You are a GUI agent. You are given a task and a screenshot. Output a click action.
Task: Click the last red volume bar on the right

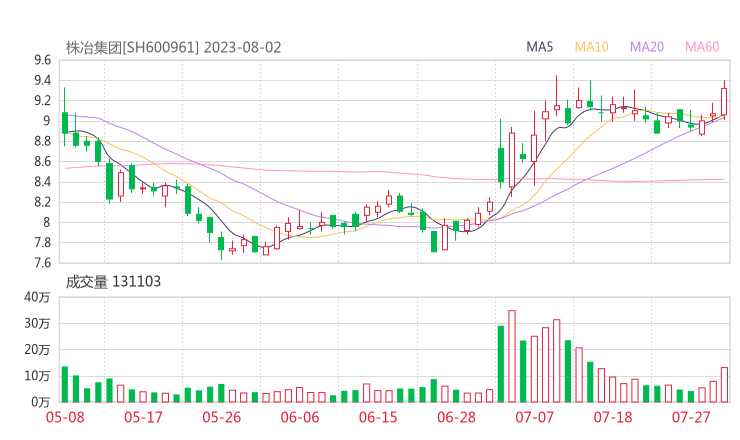(x=724, y=385)
